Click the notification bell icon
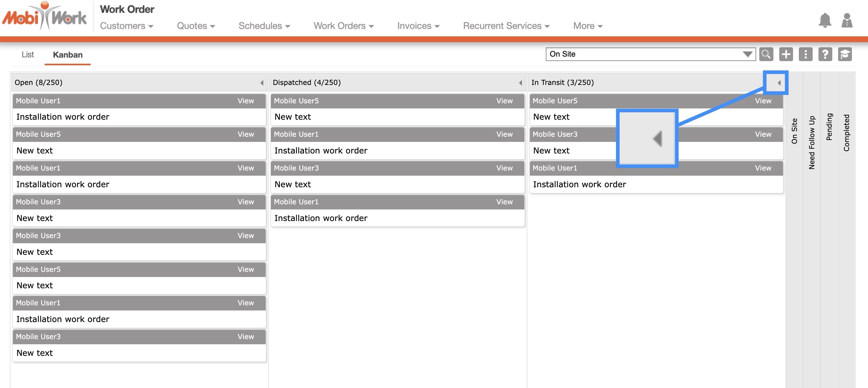 825,21
